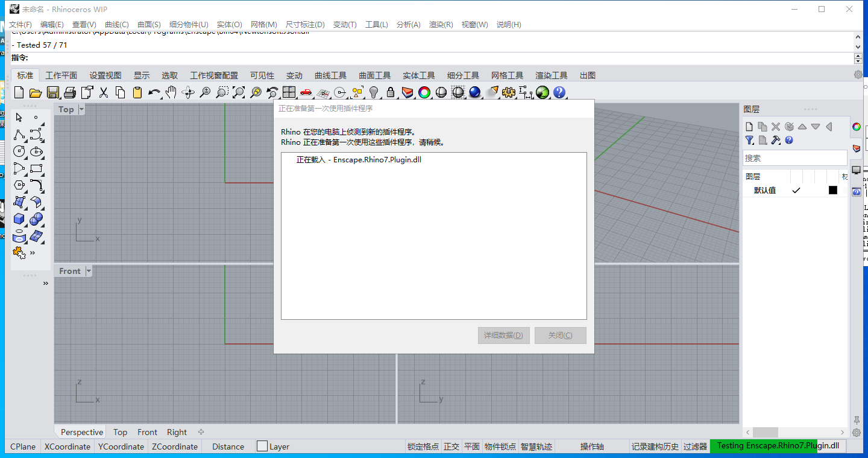Click the 关闭(C) button in dialog
Screen dimensions: 868x458
pos(561,336)
